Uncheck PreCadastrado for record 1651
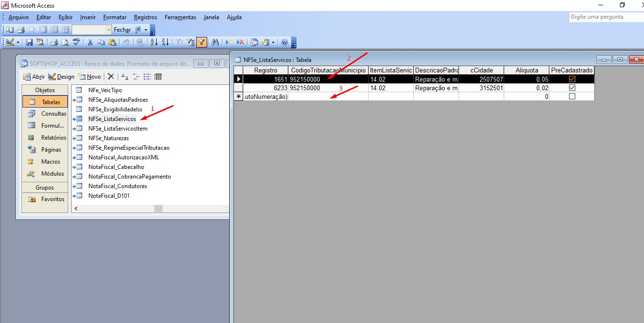Viewport: 644px width, 323px height. click(x=572, y=79)
